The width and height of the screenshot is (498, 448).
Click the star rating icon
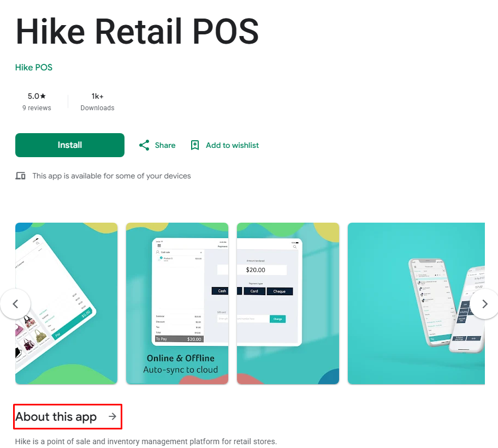click(43, 96)
